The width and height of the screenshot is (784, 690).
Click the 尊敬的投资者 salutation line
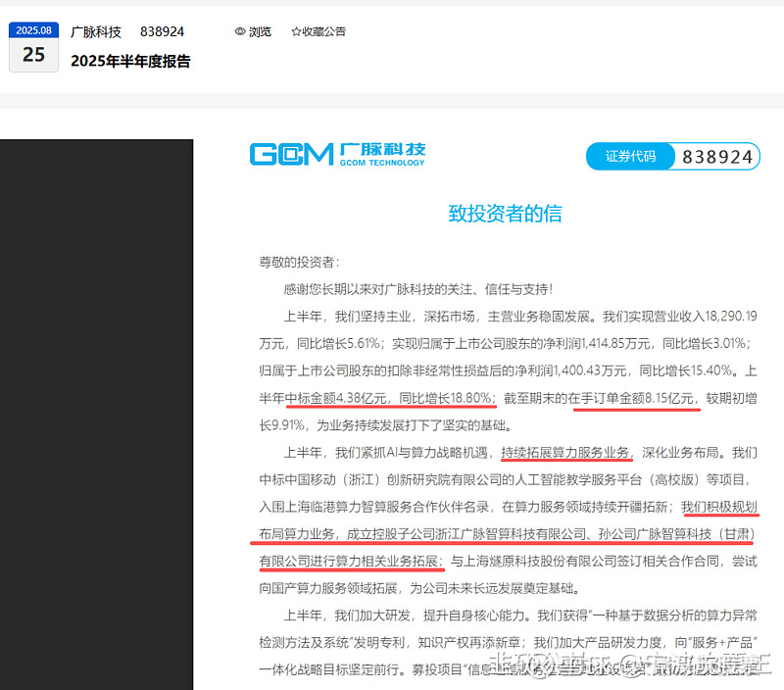point(299,262)
